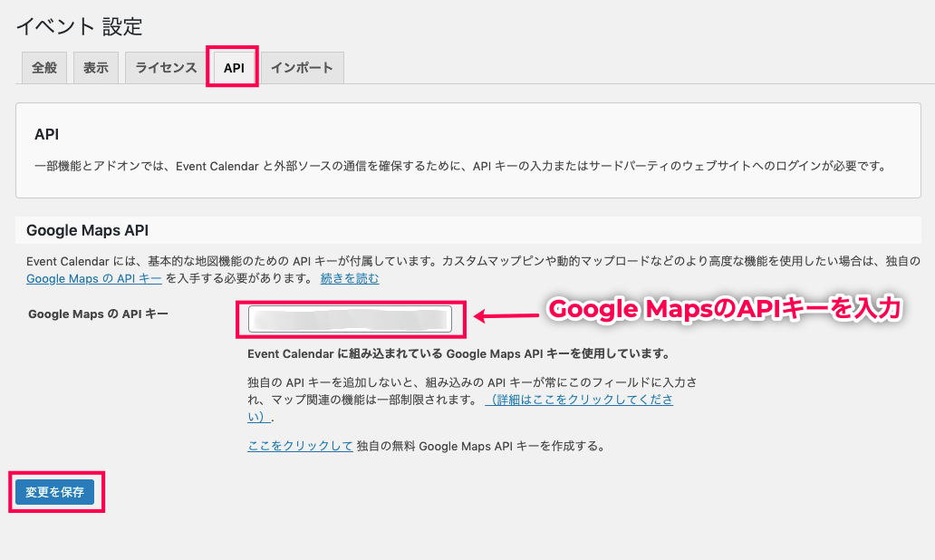Viewport: 935px width, 560px height.
Task: Select the API tab
Action: [234, 67]
